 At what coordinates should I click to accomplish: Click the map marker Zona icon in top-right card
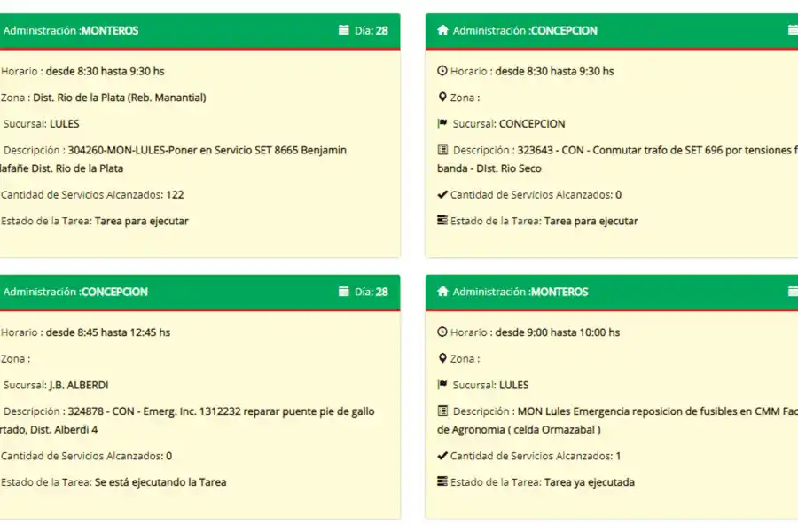pyautogui.click(x=442, y=98)
